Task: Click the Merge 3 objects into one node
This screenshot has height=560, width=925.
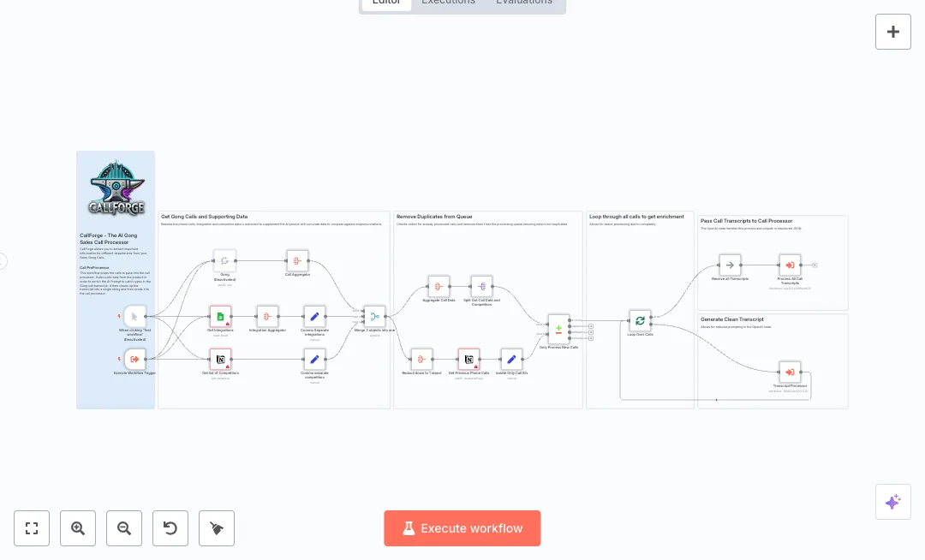Action: [x=374, y=317]
